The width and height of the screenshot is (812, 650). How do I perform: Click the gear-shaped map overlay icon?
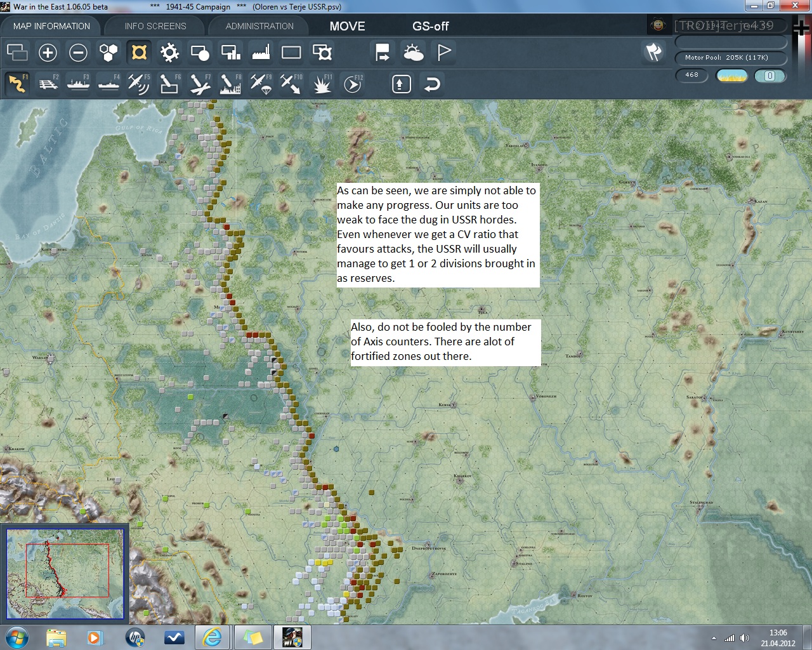click(169, 52)
